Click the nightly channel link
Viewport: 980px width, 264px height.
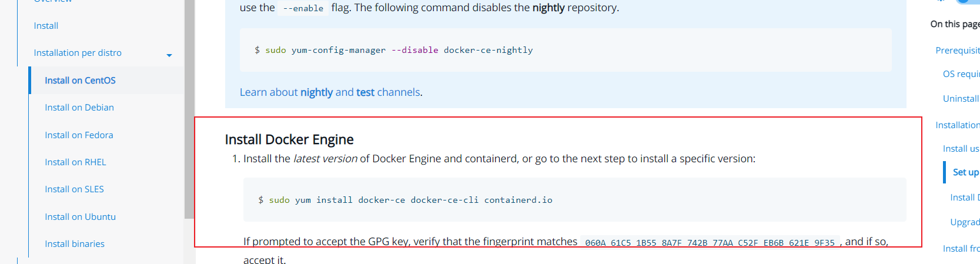click(316, 92)
